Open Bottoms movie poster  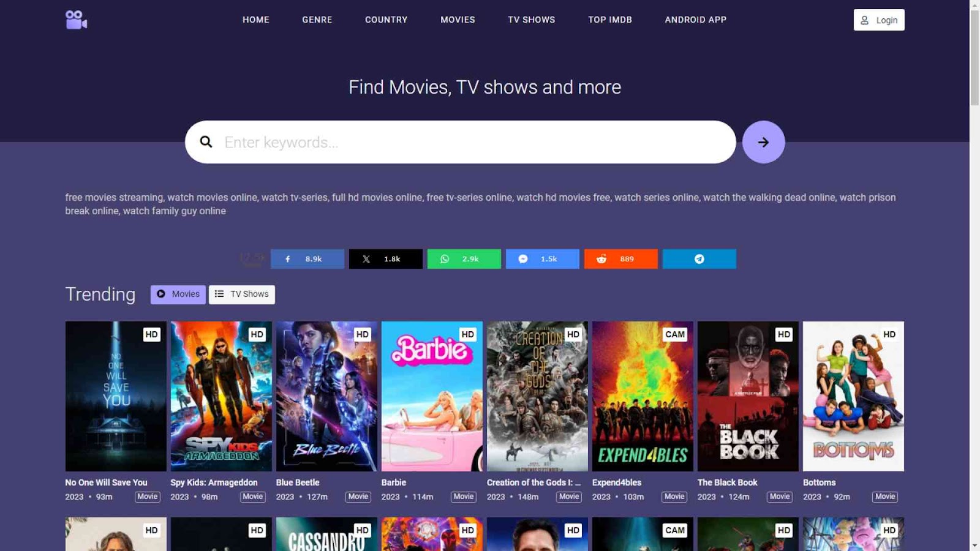[853, 397]
